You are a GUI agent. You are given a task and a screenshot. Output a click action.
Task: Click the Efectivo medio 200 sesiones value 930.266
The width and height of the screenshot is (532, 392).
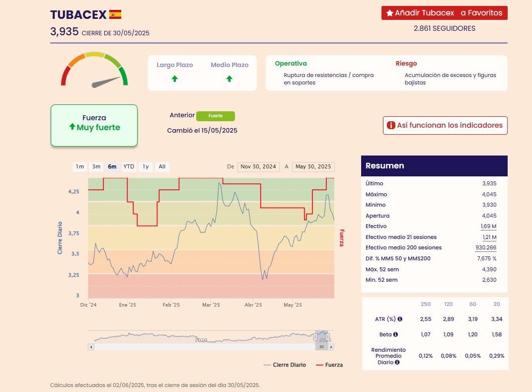(x=486, y=248)
